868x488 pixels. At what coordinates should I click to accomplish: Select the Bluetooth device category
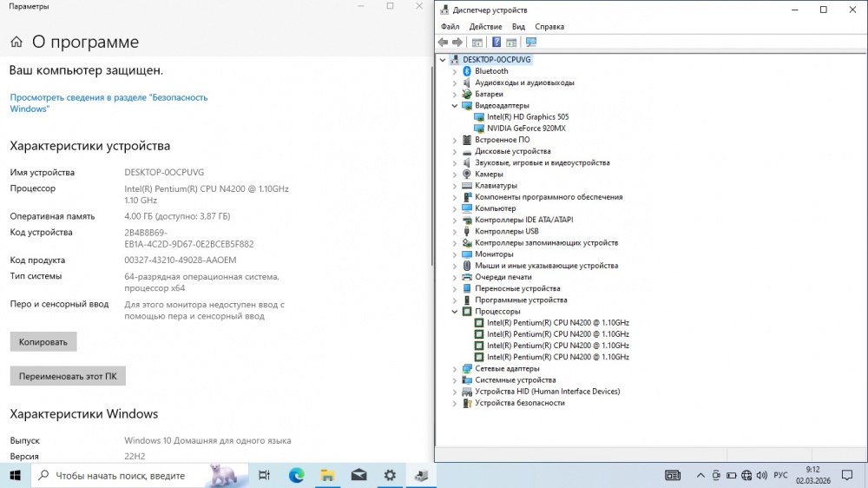coord(491,71)
